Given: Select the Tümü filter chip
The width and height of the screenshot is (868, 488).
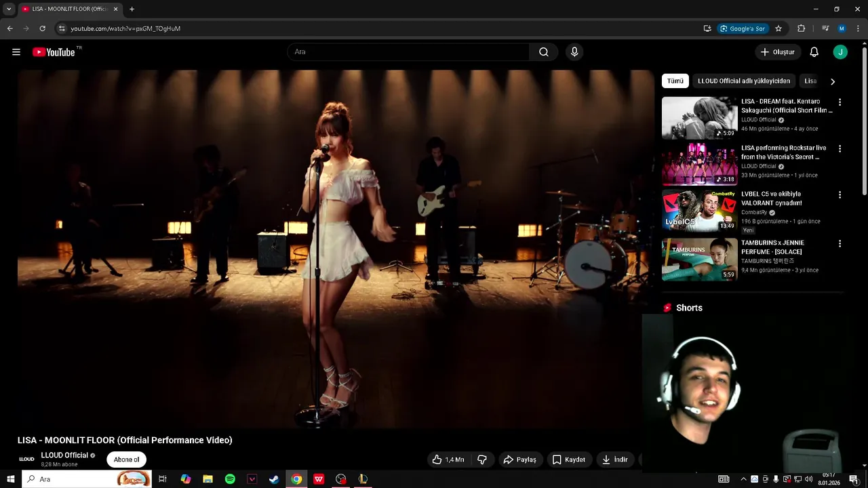Looking at the screenshot, I should [675, 81].
